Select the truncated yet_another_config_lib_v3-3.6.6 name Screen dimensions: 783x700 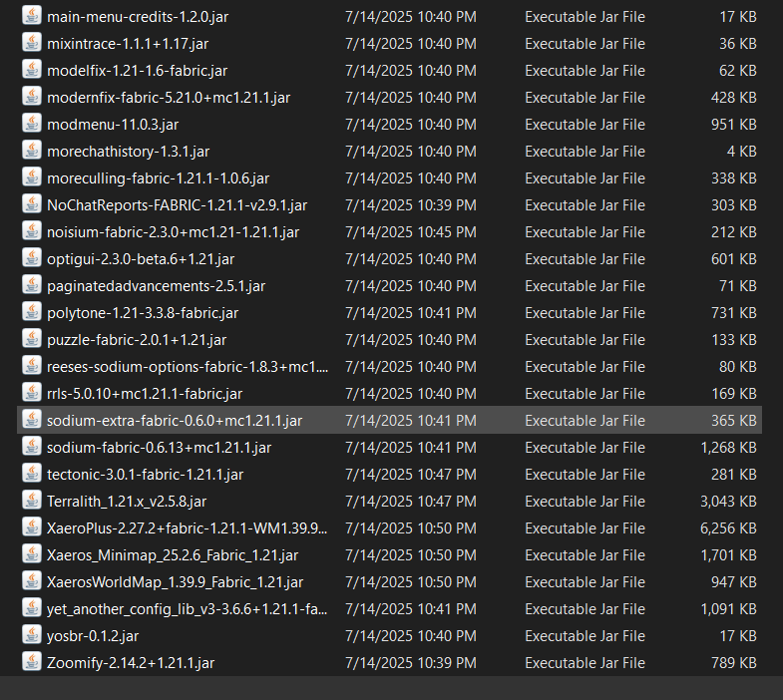click(x=187, y=610)
